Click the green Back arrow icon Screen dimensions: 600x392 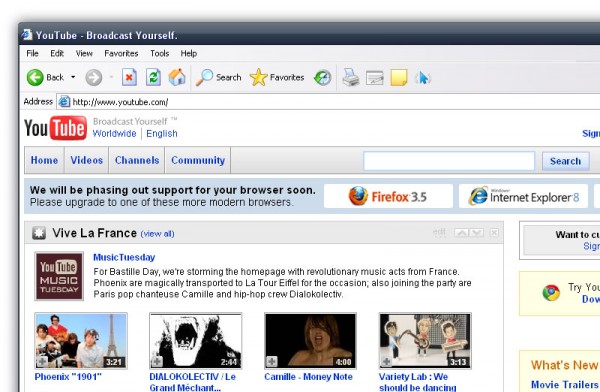[x=35, y=77]
